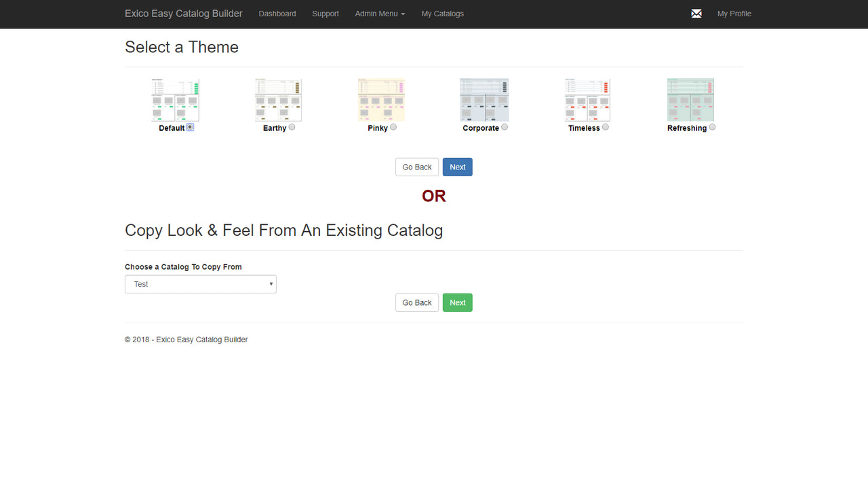Navigate to My Catalogs
Image resolution: width=868 pixels, height=488 pixels.
pos(442,14)
